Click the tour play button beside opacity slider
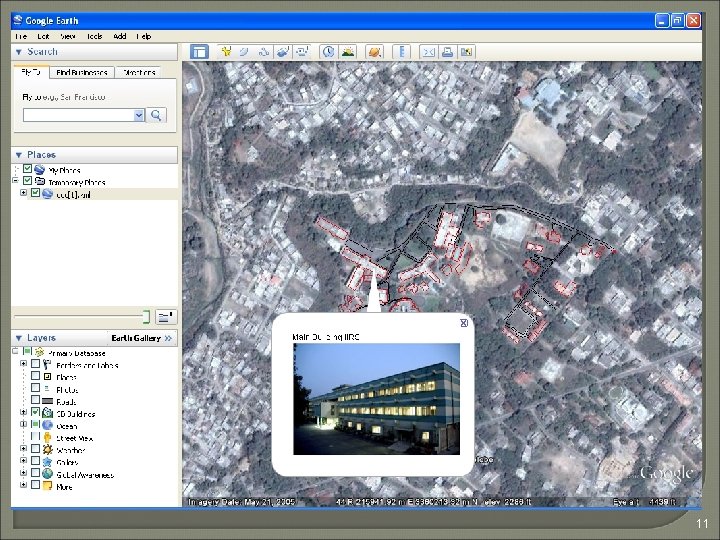This screenshot has height=540, width=720. (166, 317)
